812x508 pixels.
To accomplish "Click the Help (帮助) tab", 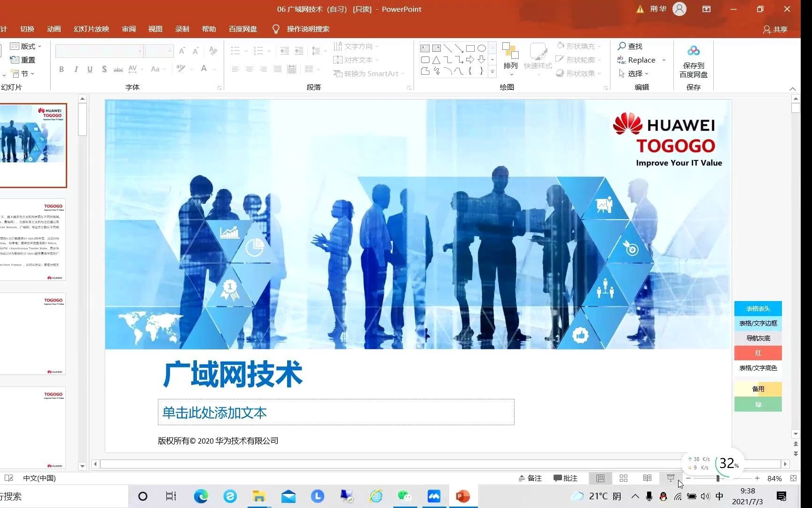I will [x=209, y=29].
